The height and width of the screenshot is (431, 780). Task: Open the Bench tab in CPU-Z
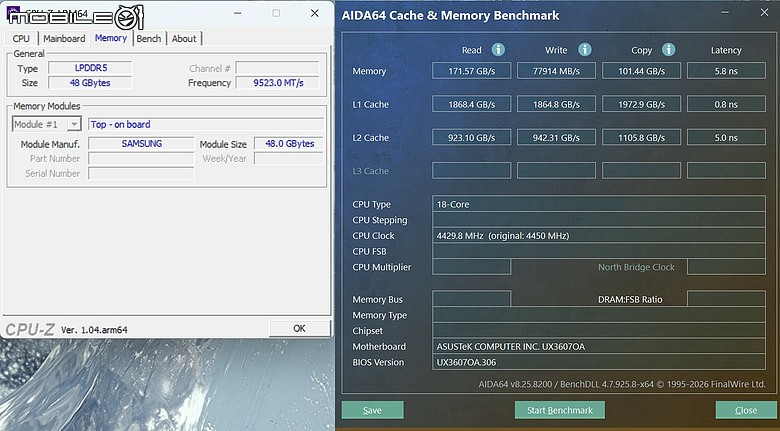pyautogui.click(x=149, y=38)
